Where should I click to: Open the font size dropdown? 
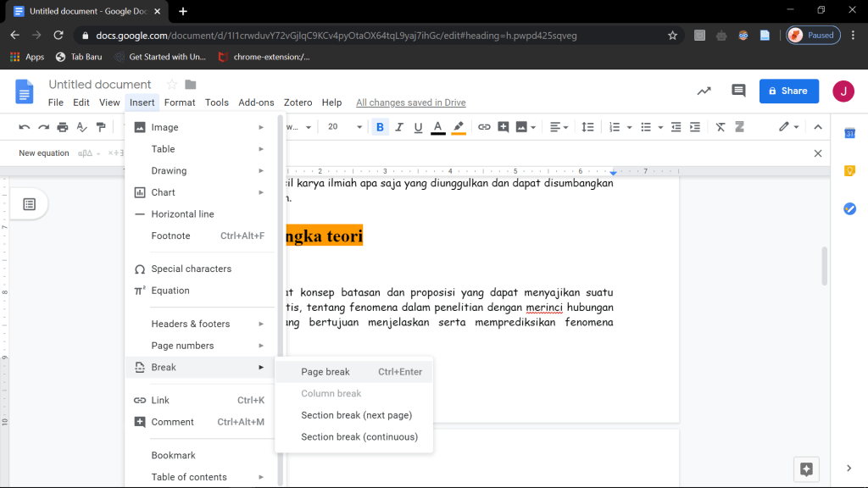click(x=359, y=127)
